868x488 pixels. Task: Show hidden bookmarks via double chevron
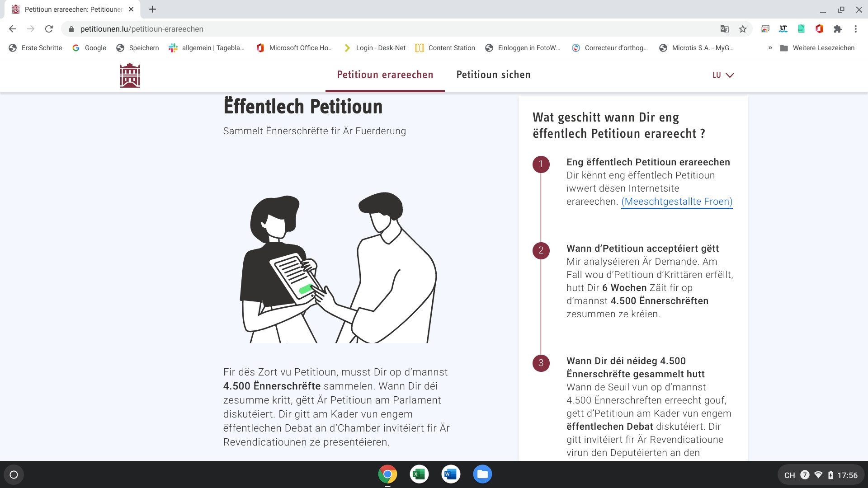click(770, 48)
